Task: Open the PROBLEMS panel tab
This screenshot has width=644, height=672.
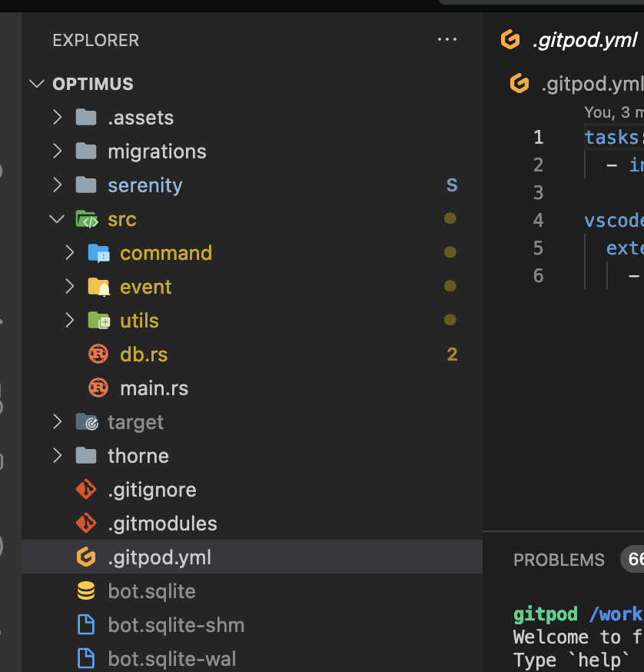Action: [x=559, y=560]
